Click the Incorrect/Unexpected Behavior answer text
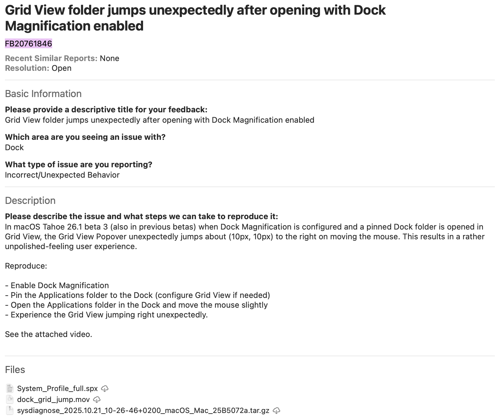504x420 pixels. tap(62, 175)
